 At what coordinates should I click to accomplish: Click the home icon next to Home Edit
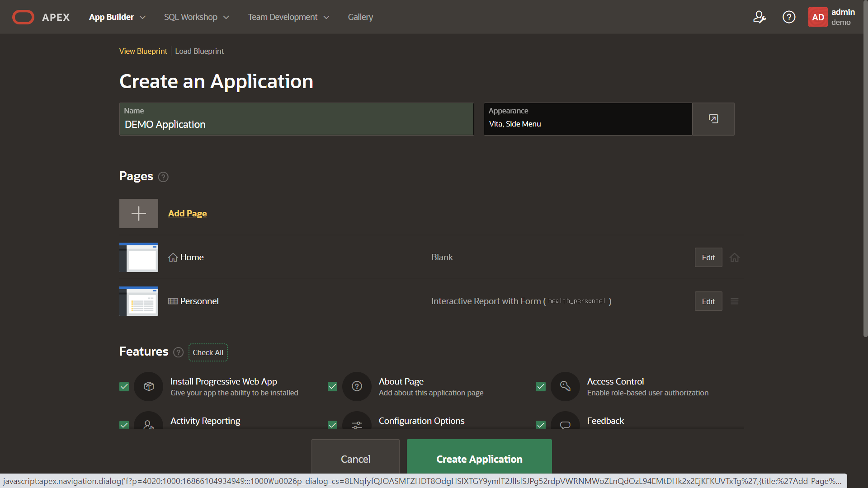coord(735,258)
